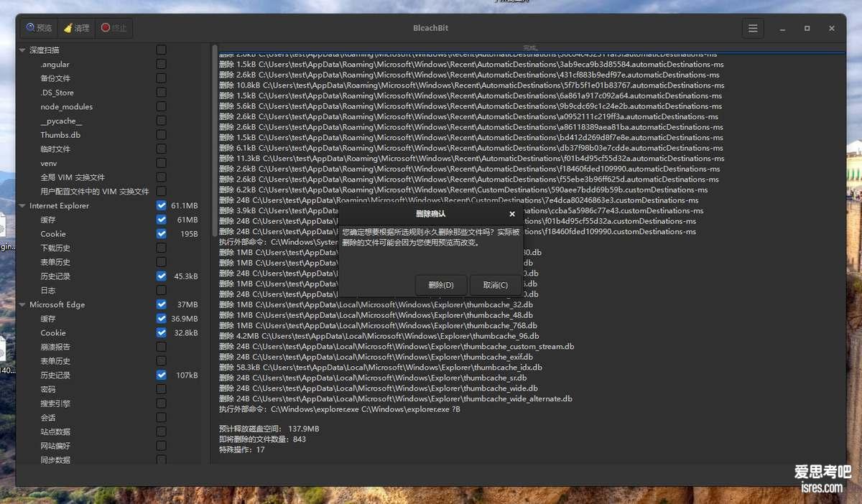This screenshot has height=504, width=862.
Task: Click the 预览 preview toolbar button
Action: (x=40, y=28)
